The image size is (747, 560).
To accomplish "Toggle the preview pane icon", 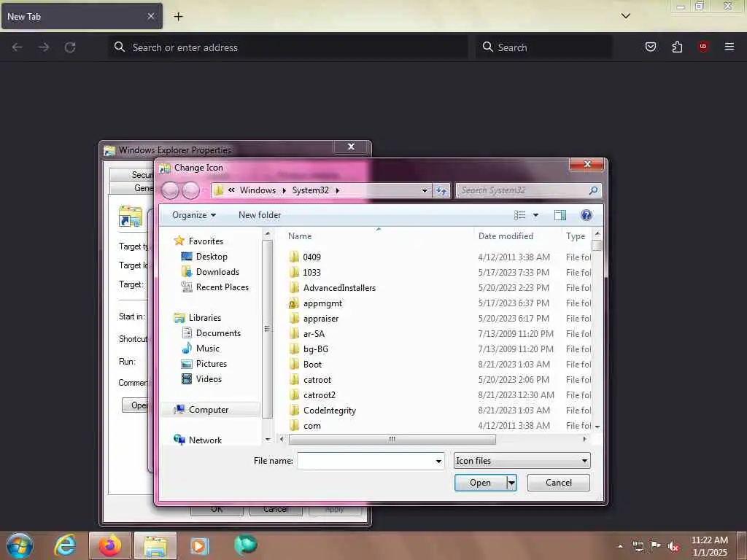I will point(560,215).
